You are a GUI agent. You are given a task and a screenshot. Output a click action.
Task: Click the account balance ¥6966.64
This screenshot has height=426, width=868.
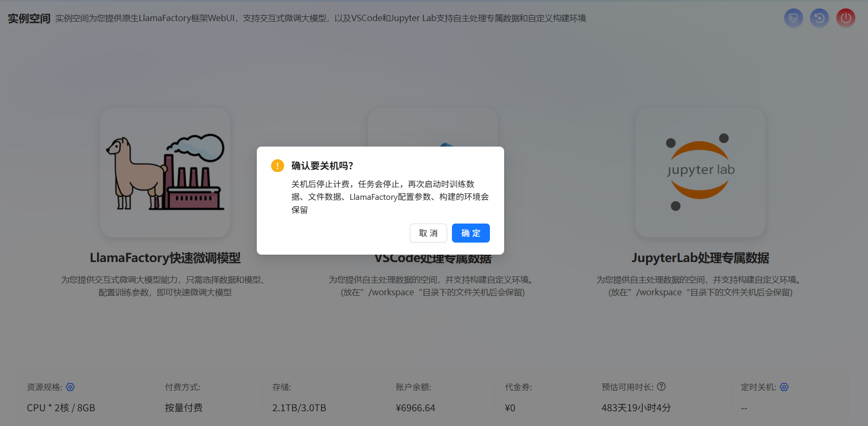pyautogui.click(x=416, y=408)
